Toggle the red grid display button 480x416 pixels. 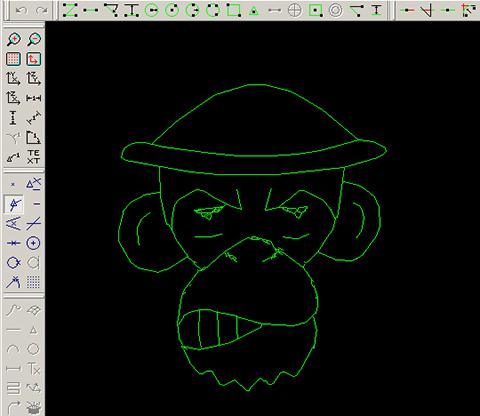pos(13,59)
